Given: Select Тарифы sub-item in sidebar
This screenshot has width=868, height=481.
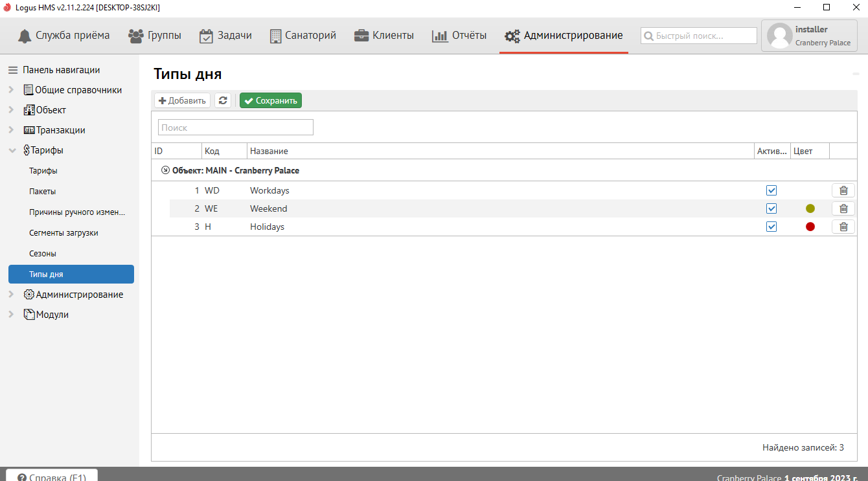Looking at the screenshot, I should (43, 171).
